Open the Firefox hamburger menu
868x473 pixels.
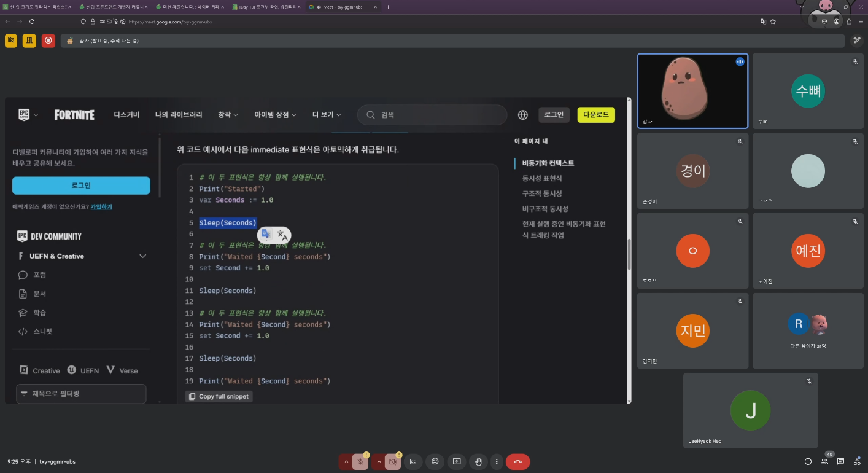861,21
